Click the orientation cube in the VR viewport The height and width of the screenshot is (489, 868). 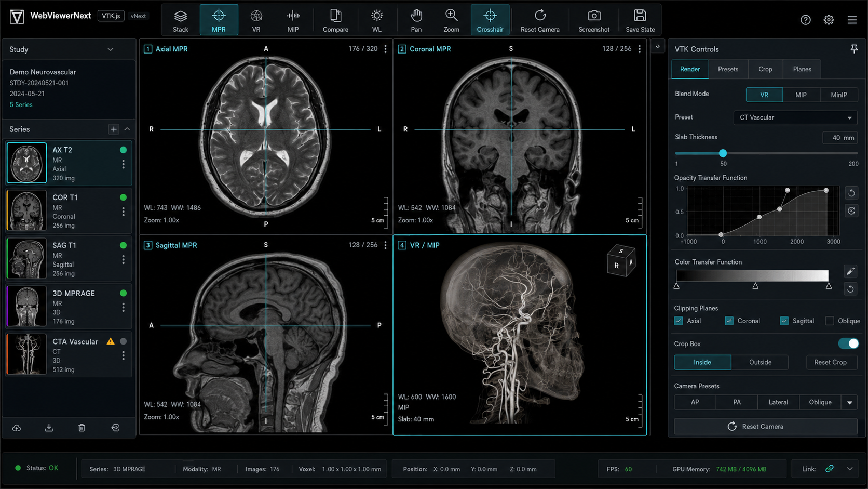(x=621, y=260)
